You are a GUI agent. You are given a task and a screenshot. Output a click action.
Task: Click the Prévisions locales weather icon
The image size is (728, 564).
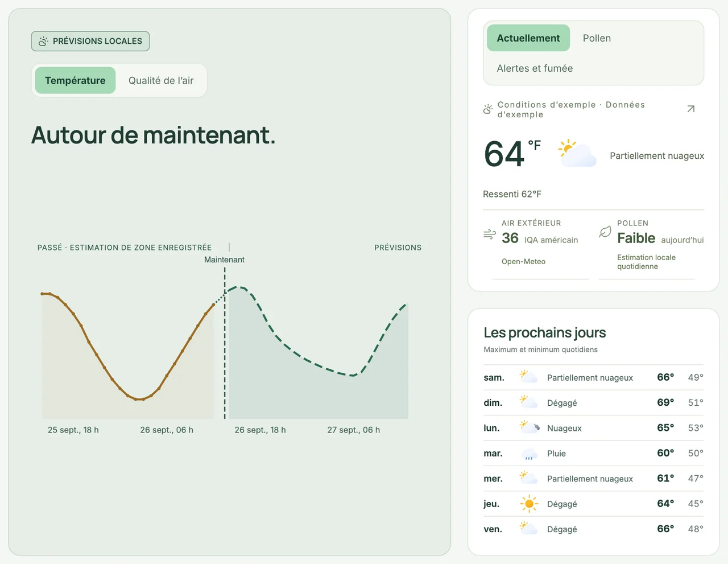[x=43, y=41]
